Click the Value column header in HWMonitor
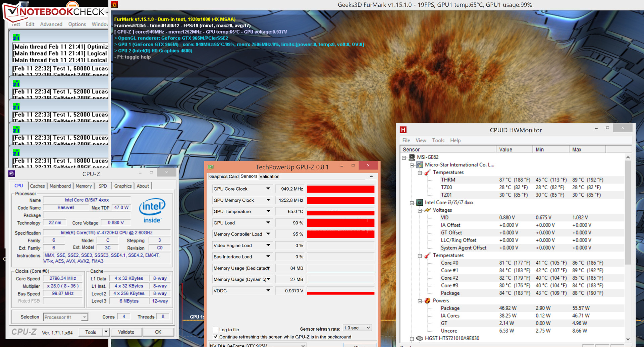Viewport: 644px width, 347px height. (514, 149)
